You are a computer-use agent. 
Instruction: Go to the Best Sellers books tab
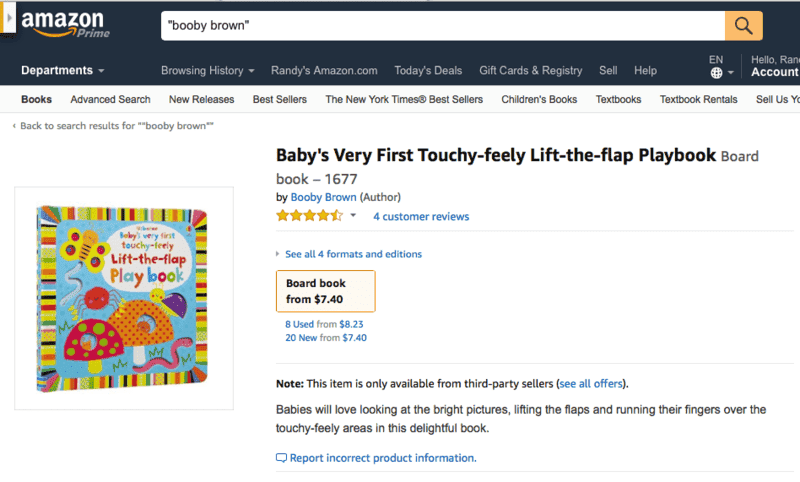[280, 99]
